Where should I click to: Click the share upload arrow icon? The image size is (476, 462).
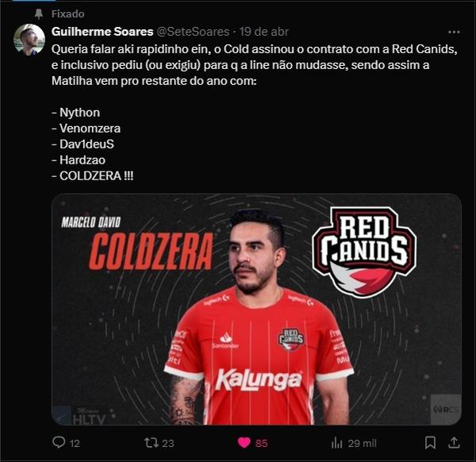[x=454, y=443]
